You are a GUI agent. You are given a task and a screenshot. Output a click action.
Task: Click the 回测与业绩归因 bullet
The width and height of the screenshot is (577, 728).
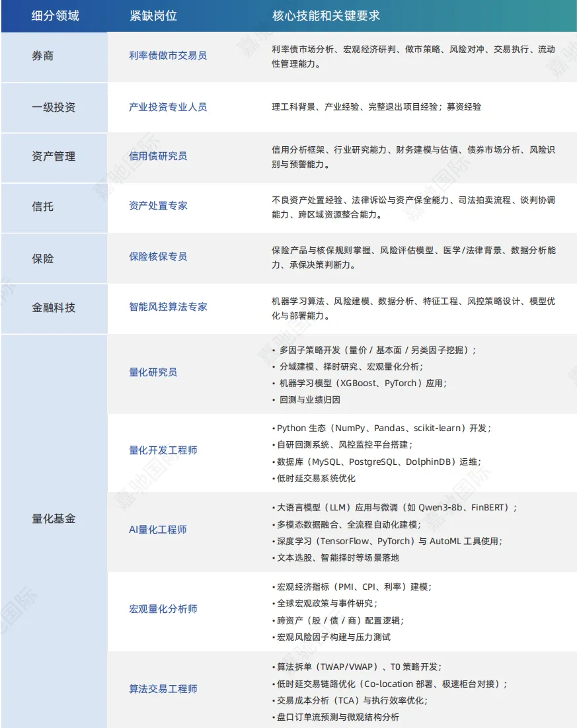point(307,400)
